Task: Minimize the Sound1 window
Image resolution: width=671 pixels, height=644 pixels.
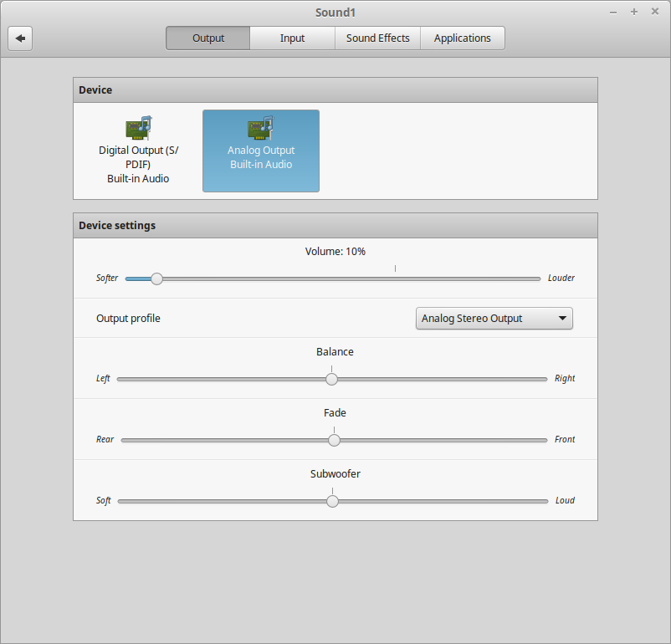Action: [613, 13]
